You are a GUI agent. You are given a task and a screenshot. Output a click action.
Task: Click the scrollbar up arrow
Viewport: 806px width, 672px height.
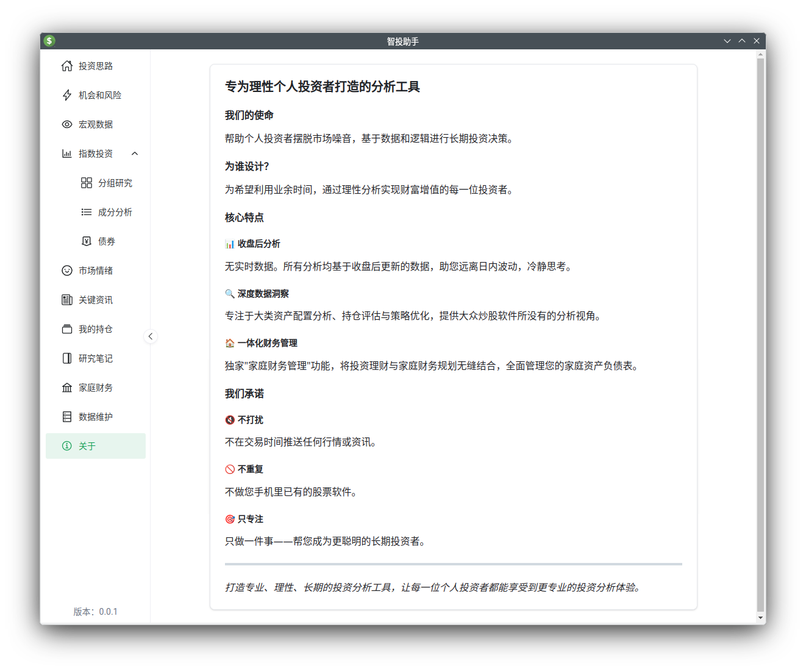tap(760, 54)
